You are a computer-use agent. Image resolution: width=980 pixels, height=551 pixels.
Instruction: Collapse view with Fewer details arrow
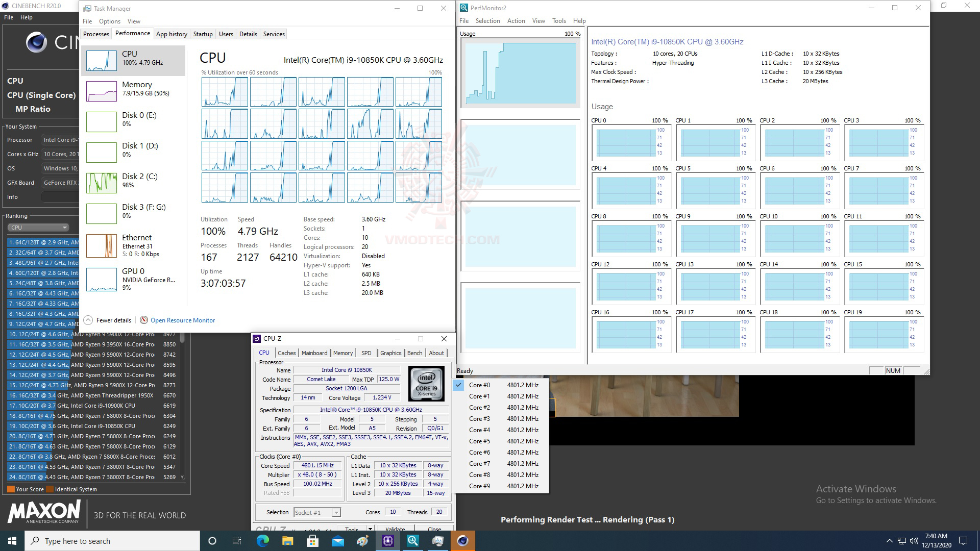point(88,320)
